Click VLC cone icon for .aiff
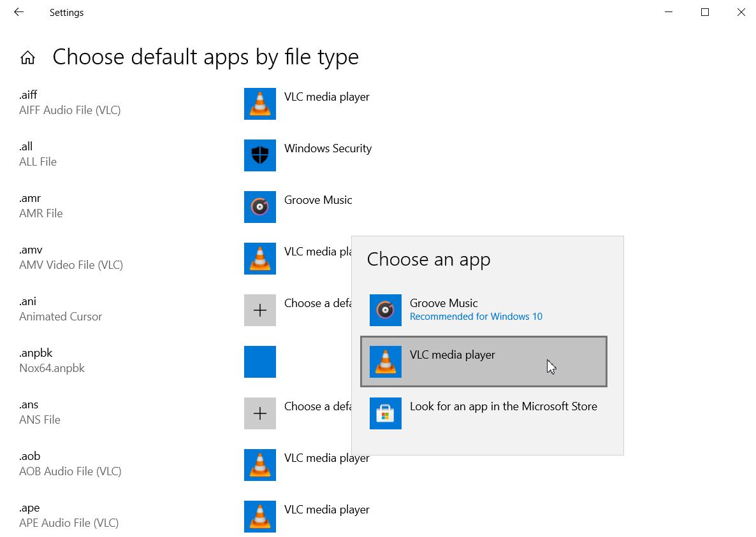Screen dimensions: 756x537 260,104
